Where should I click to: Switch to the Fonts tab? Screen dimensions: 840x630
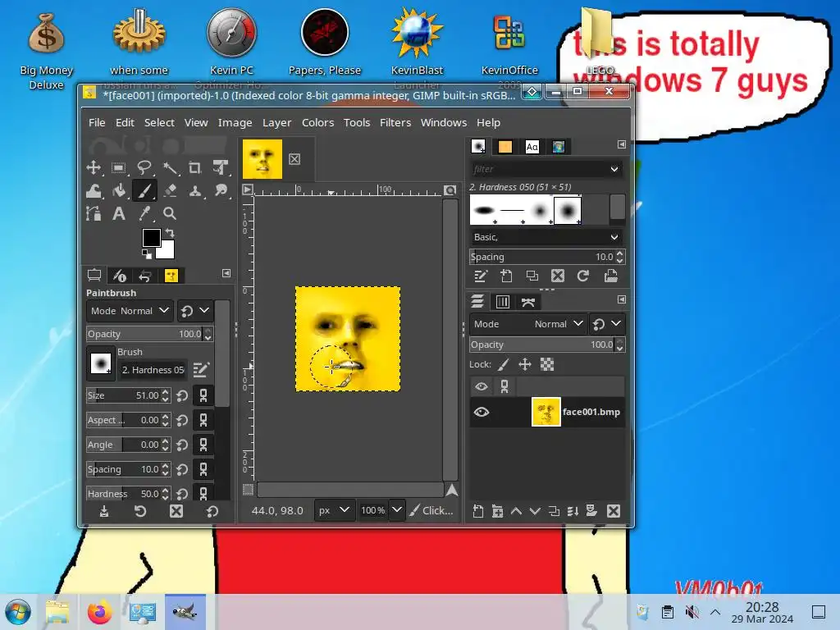pyautogui.click(x=532, y=147)
